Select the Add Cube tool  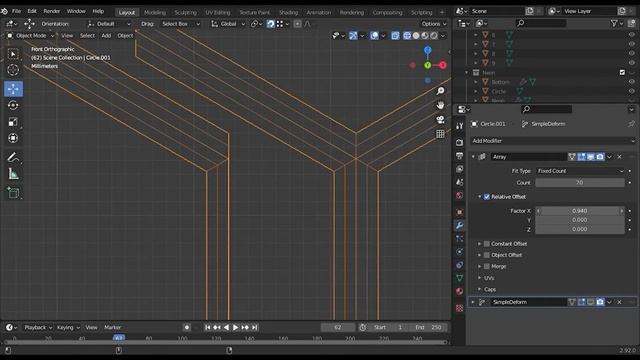coord(13,193)
